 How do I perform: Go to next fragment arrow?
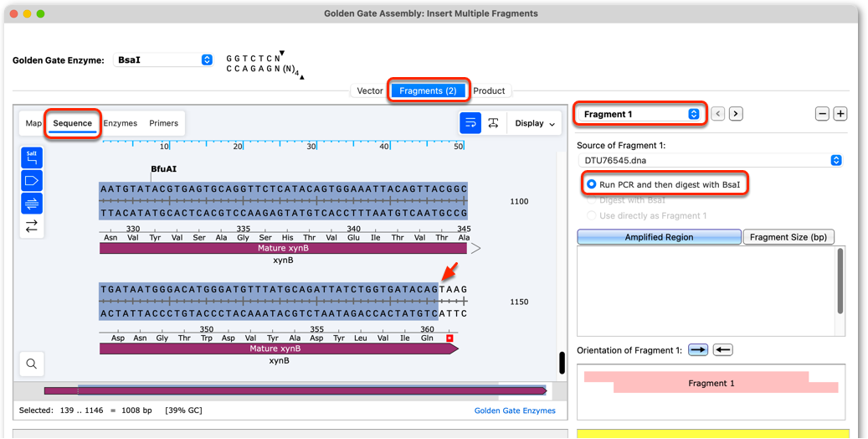click(736, 114)
